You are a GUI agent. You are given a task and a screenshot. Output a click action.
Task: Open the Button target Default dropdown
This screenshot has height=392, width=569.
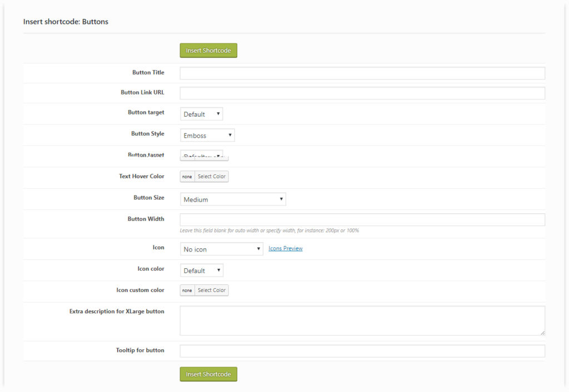coord(201,114)
